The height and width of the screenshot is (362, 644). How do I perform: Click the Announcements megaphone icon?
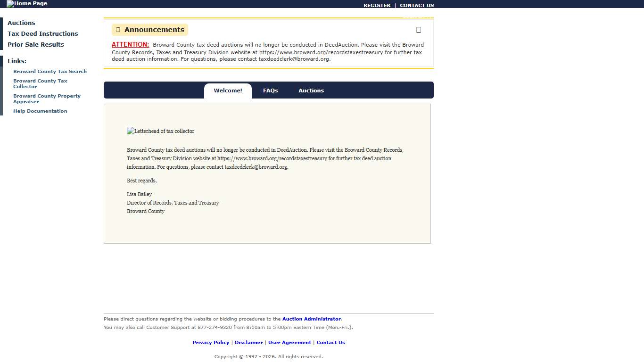118,29
